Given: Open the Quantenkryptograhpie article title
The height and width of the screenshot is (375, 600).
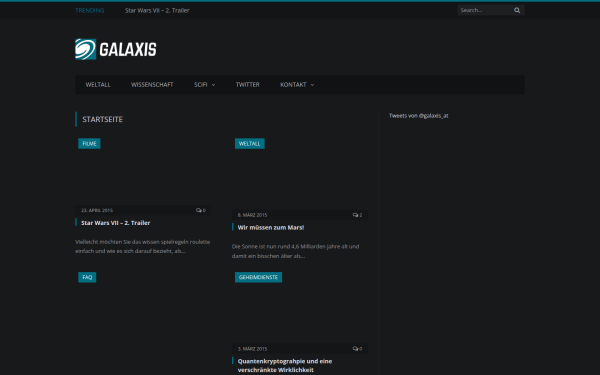Looking at the screenshot, I should [285, 365].
